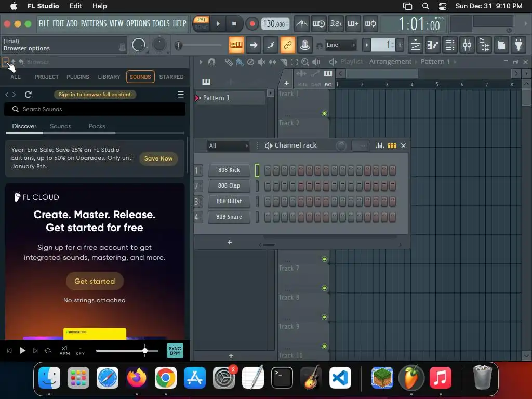Viewport: 532px width, 399px height.
Task: Click the main volume knob
Action: [x=139, y=45]
